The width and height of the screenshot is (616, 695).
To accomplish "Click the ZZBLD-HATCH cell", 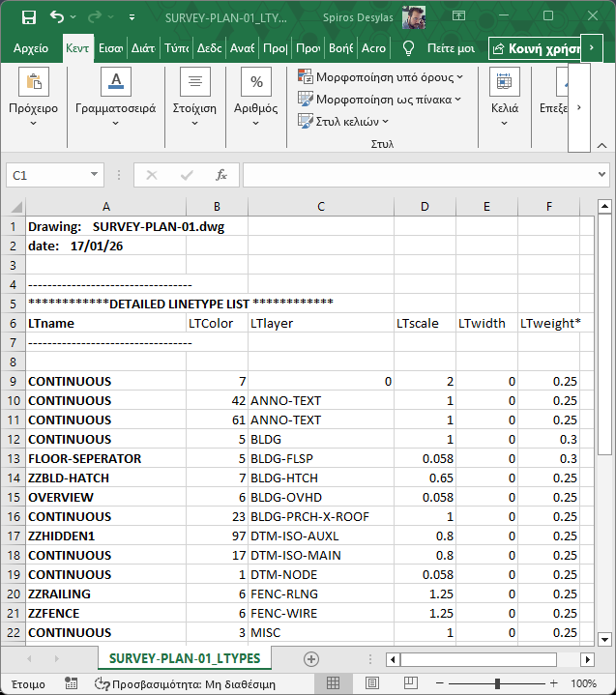I will click(x=106, y=478).
